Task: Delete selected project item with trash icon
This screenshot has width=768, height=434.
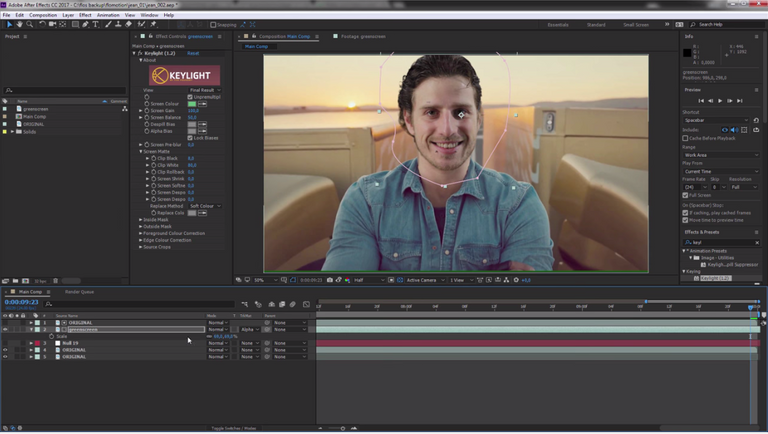Action: (55, 281)
